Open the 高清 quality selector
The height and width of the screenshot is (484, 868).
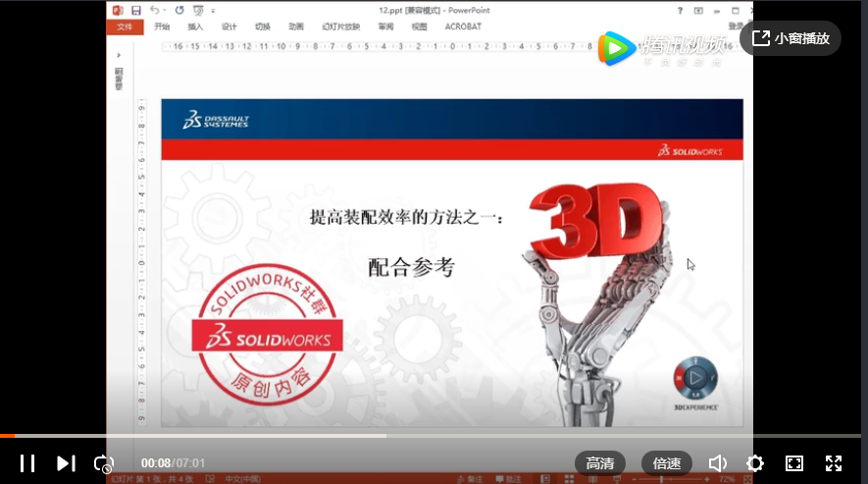point(600,463)
